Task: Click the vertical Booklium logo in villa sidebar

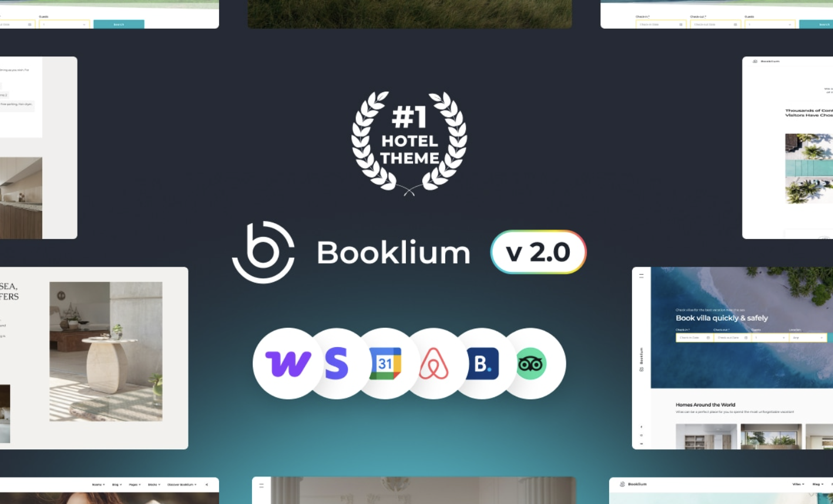Action: [641, 359]
